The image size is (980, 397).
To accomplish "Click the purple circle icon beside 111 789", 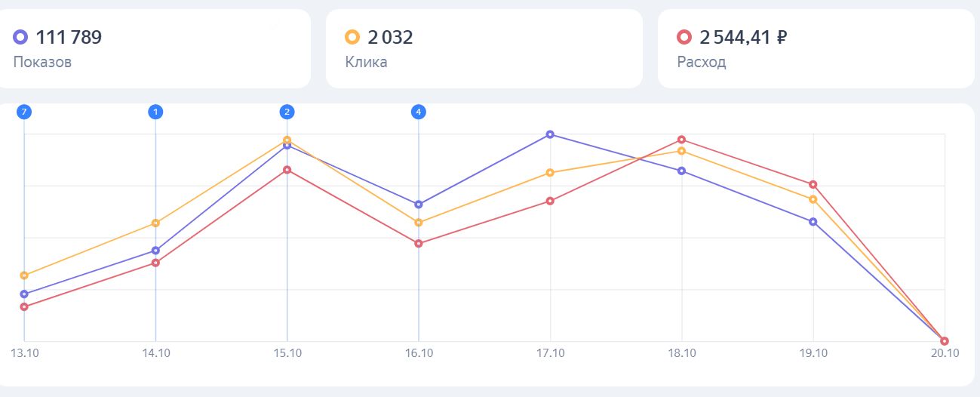I will [x=20, y=37].
